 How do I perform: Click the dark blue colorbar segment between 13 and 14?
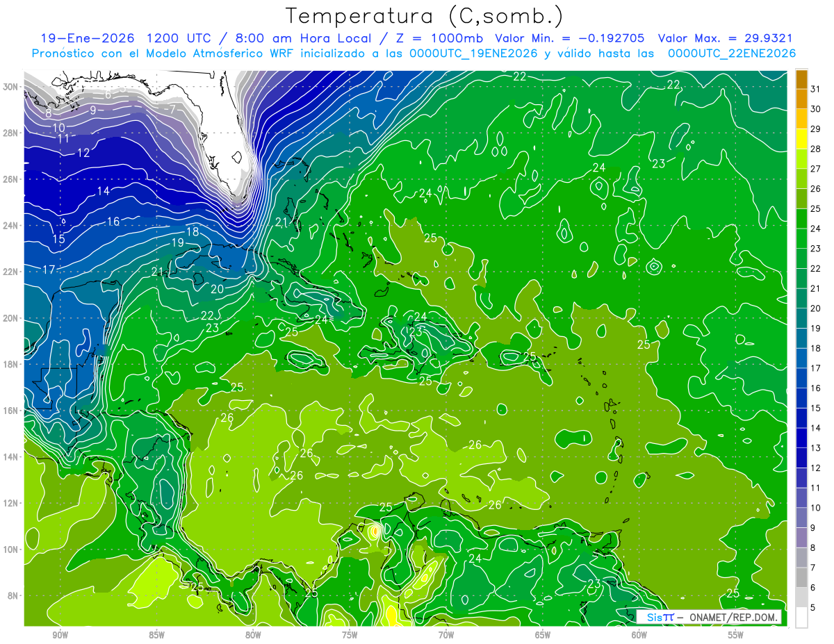(801, 438)
